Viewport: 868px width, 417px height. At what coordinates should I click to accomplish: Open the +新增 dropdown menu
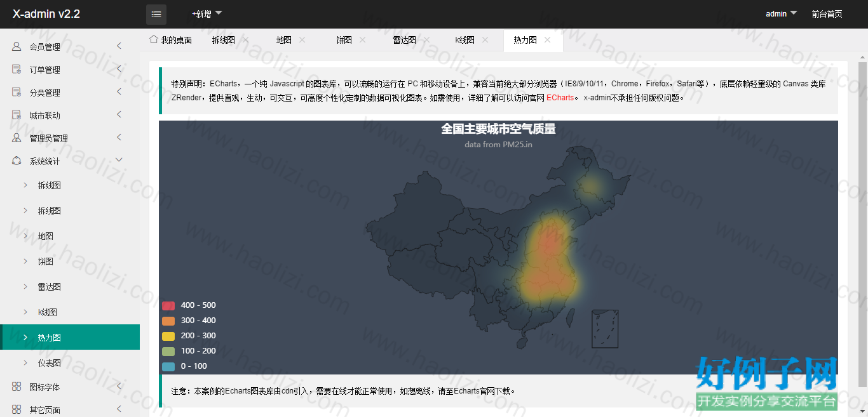[207, 14]
